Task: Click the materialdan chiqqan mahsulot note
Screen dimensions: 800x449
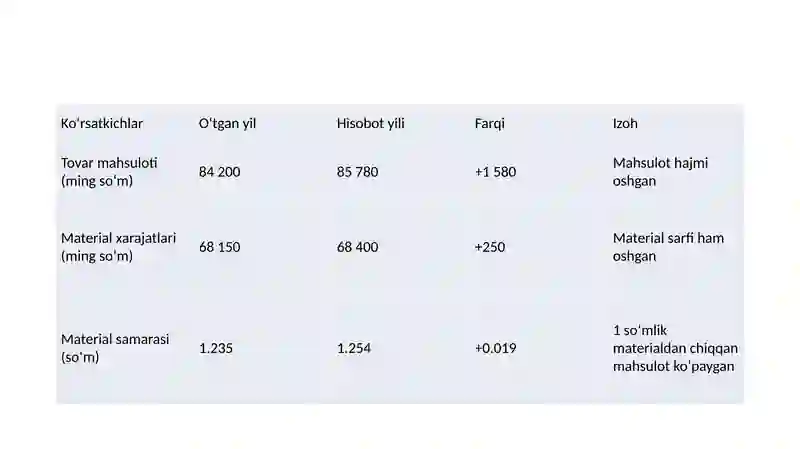Action: (676, 348)
